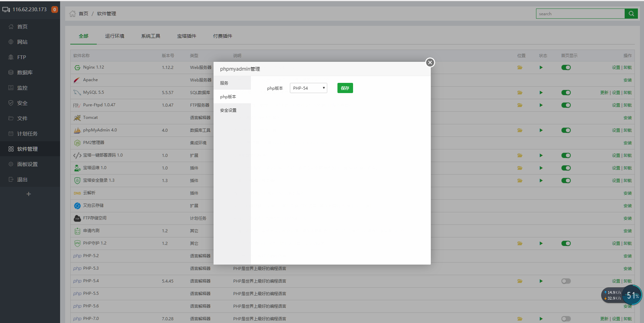Click the 保存 button to save PHP version
This screenshot has width=644, height=323.
click(345, 88)
